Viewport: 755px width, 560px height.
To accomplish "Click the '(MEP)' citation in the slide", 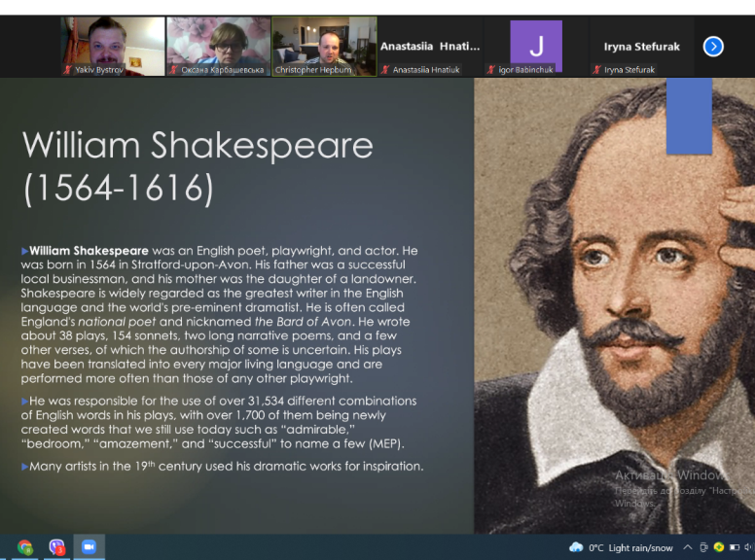I will pos(386,443).
